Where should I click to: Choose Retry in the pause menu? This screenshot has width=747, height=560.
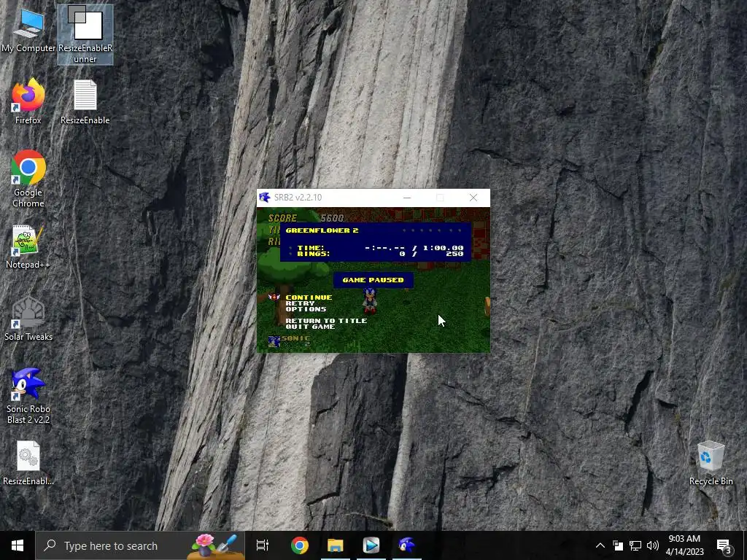[x=300, y=303]
